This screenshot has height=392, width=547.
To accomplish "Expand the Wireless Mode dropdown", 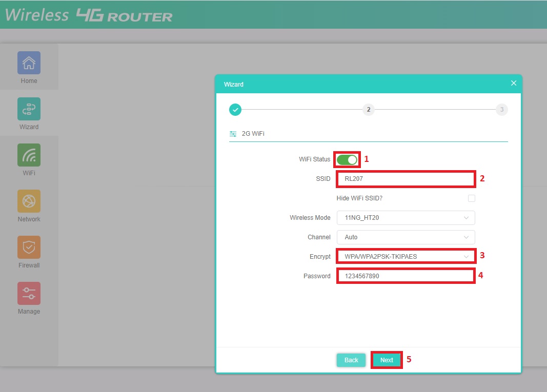I will [x=406, y=218].
